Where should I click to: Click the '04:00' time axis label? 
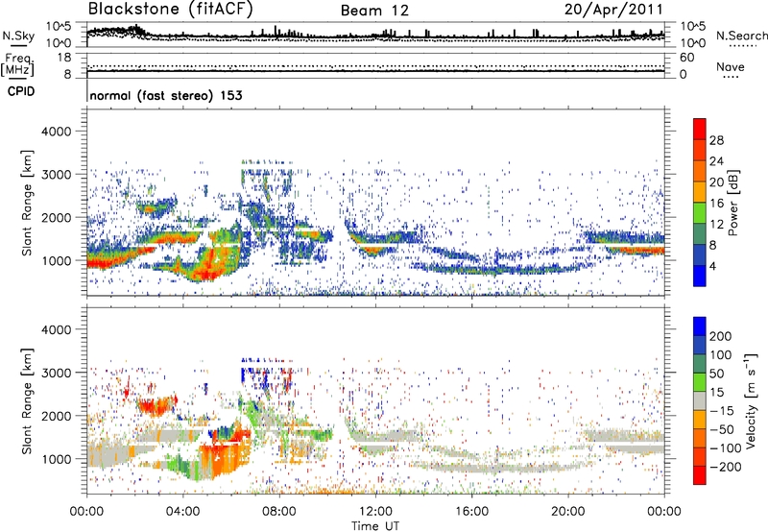tap(183, 512)
